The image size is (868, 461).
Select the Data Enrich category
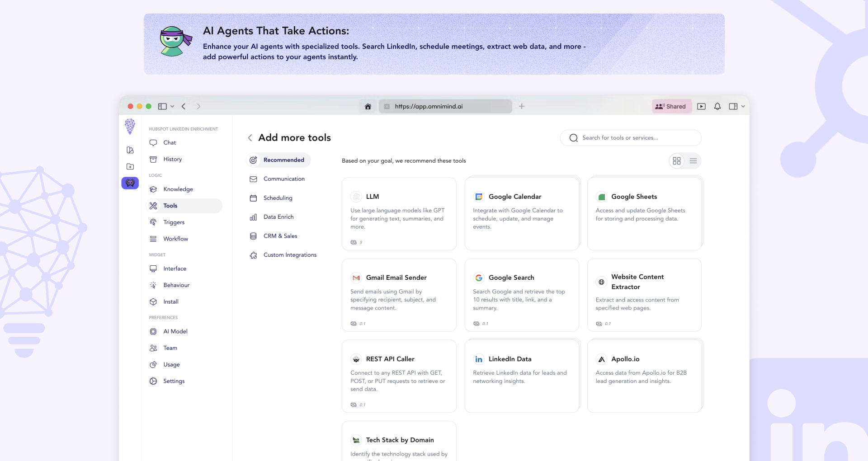(272, 217)
